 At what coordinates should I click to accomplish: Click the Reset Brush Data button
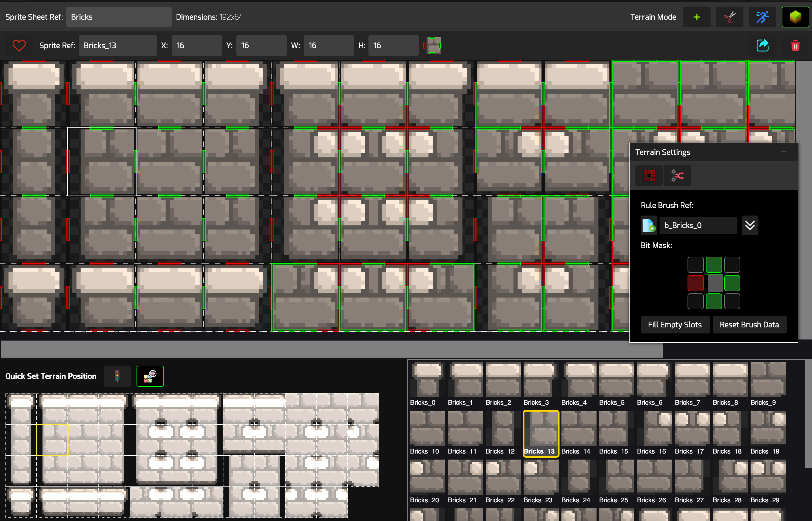749,325
